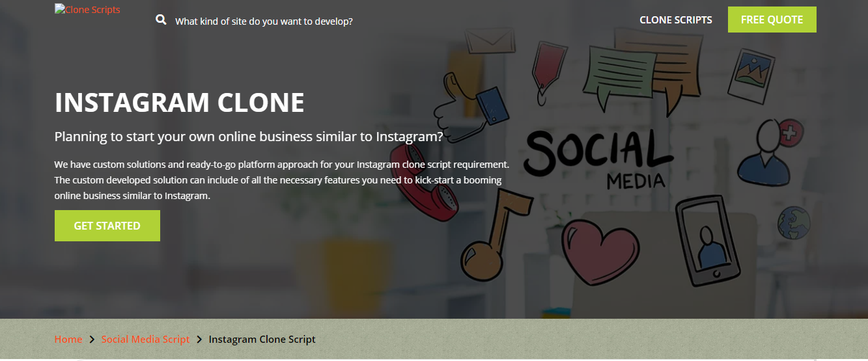Image resolution: width=868 pixels, height=361 pixels.
Task: Click the FREE QUOTE button
Action: coord(772,20)
